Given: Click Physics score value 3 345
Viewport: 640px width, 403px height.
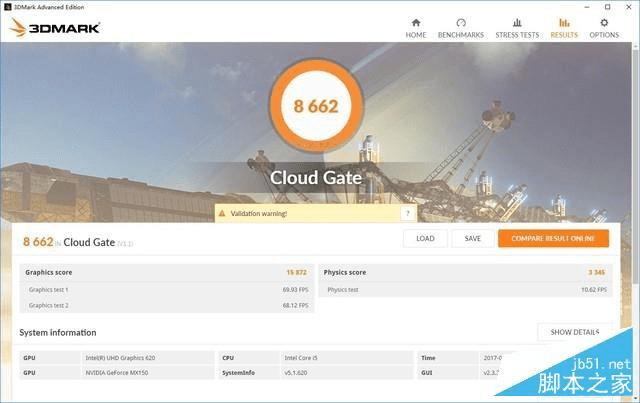Looking at the screenshot, I should (x=597, y=272).
